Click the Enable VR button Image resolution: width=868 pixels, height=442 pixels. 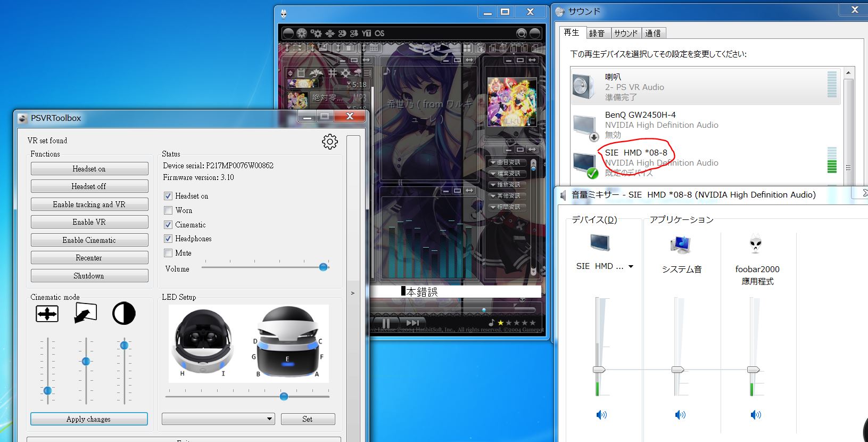(x=89, y=222)
